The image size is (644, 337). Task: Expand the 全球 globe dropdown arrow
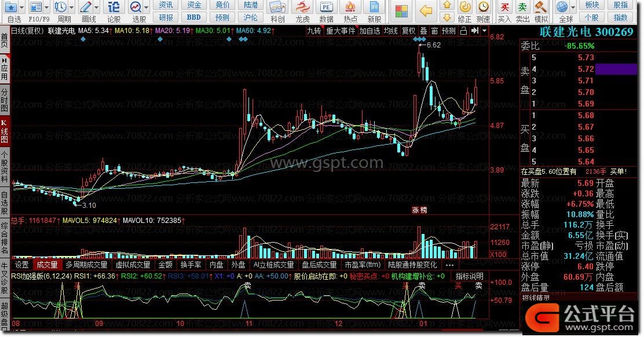point(573,8)
